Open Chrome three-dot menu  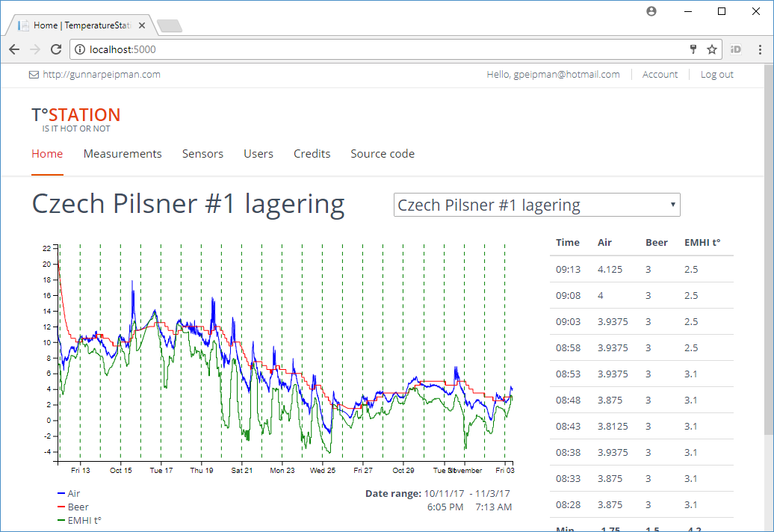pos(760,49)
